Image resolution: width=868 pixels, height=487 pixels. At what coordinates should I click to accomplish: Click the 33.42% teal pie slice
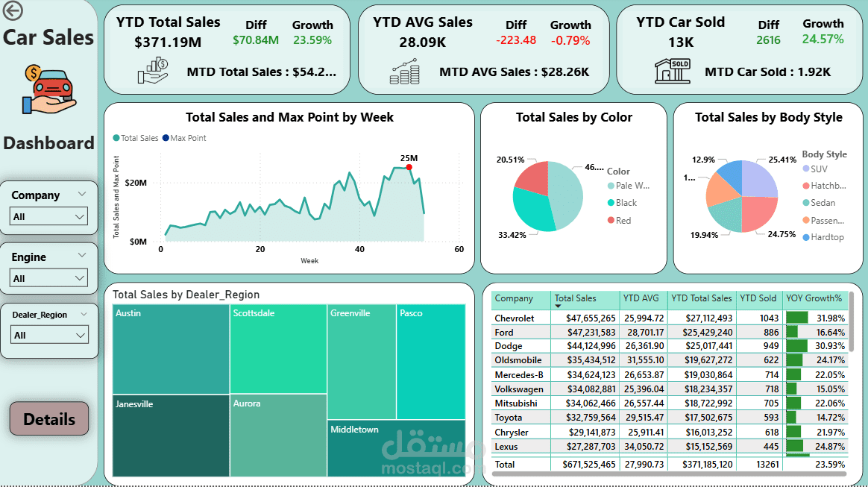click(x=532, y=210)
